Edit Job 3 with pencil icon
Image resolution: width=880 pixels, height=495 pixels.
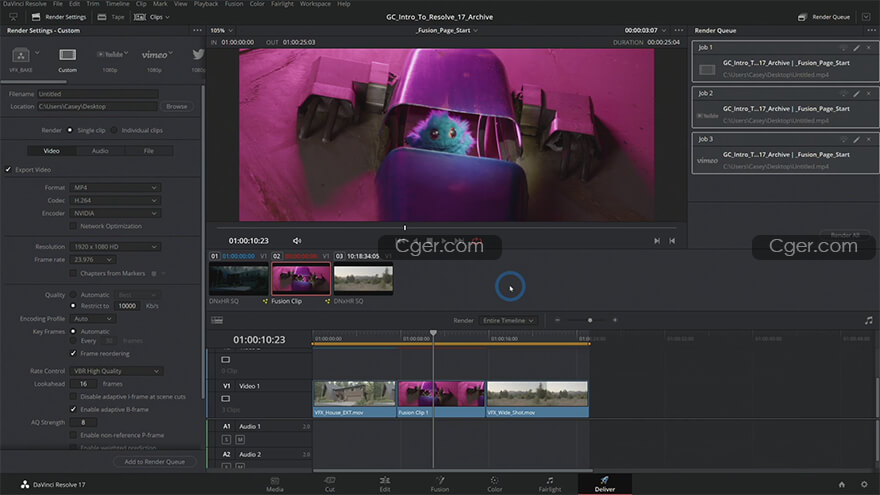coord(856,139)
